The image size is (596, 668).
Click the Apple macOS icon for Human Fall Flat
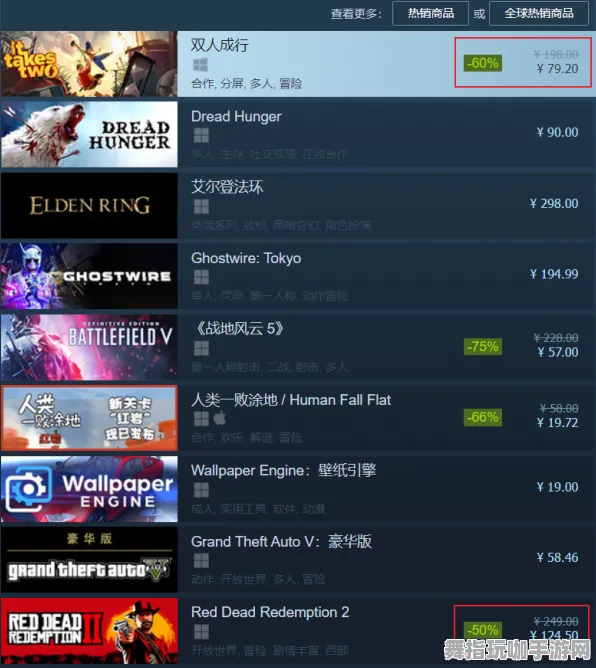point(219,419)
